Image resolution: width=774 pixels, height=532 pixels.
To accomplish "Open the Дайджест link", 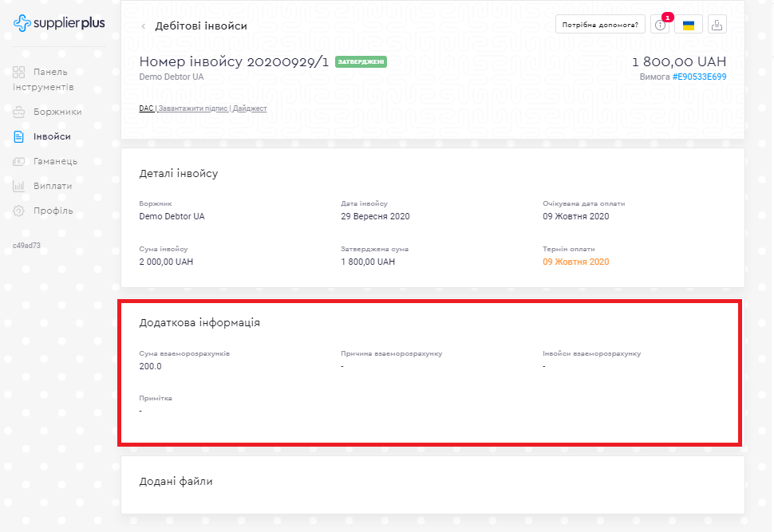I will 250,108.
